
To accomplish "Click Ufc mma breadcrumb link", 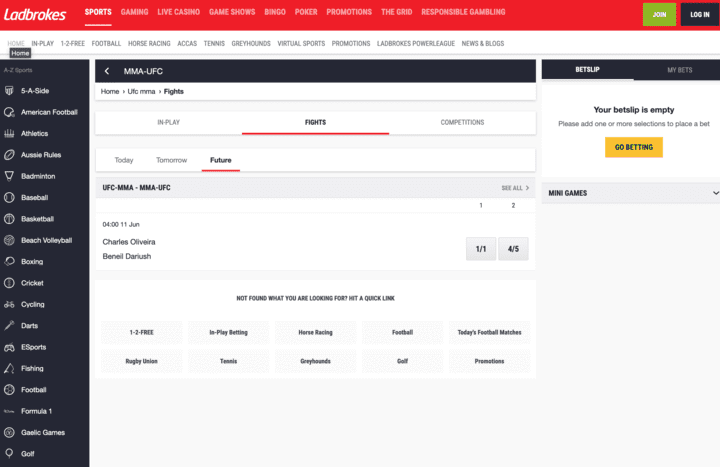I will [x=141, y=91].
